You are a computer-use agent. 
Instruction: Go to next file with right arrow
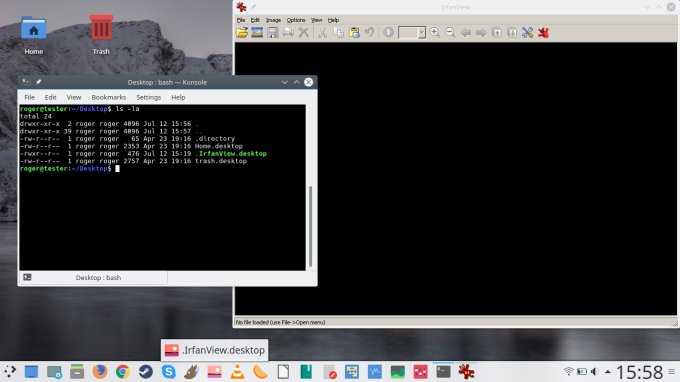tap(481, 33)
